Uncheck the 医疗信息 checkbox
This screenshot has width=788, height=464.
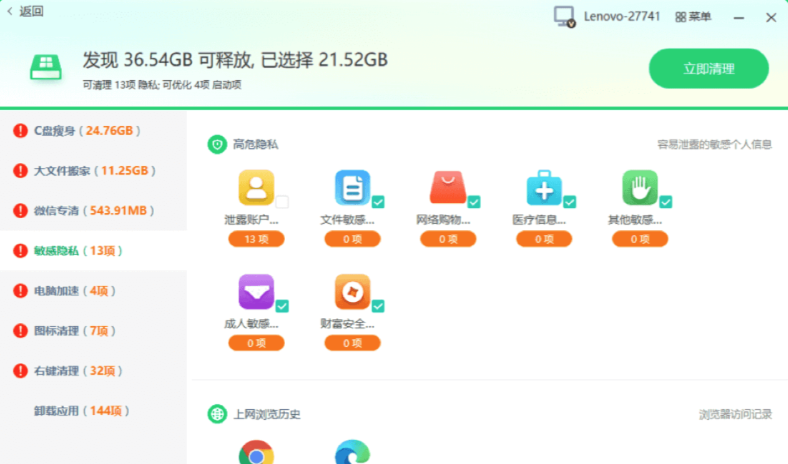click(570, 202)
